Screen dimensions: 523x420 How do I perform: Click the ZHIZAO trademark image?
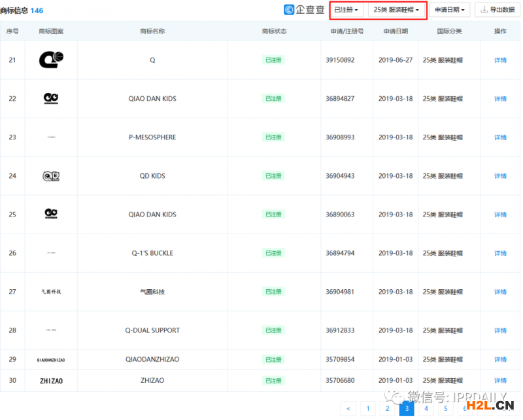tap(51, 381)
